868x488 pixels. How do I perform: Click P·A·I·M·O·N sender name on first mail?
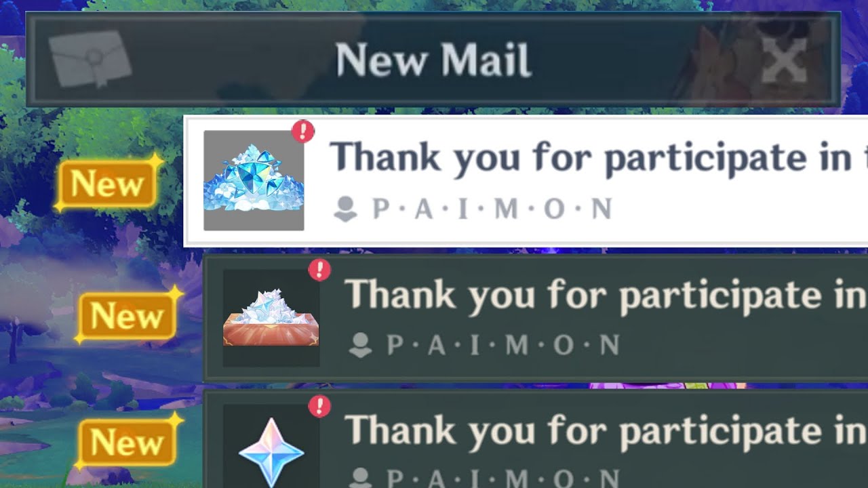pos(492,209)
